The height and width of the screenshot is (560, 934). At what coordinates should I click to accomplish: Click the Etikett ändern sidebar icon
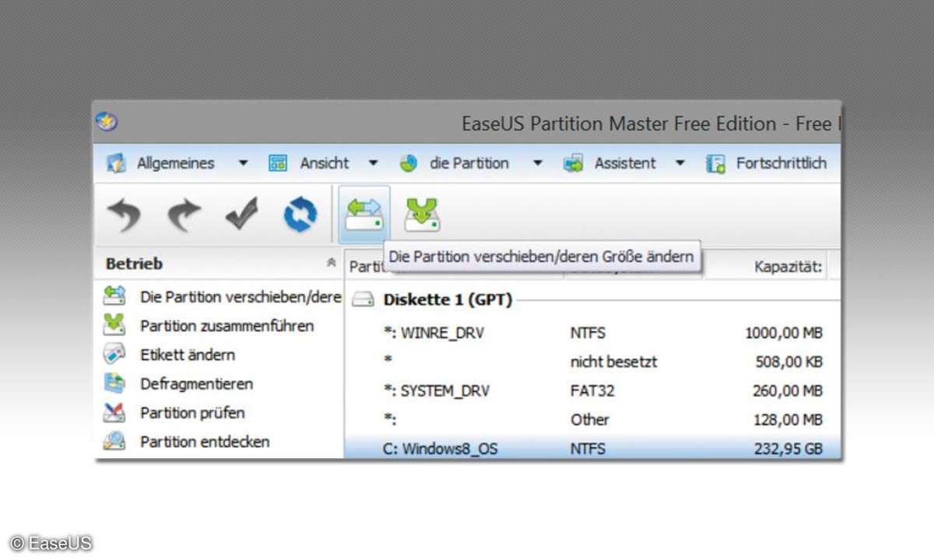(114, 354)
